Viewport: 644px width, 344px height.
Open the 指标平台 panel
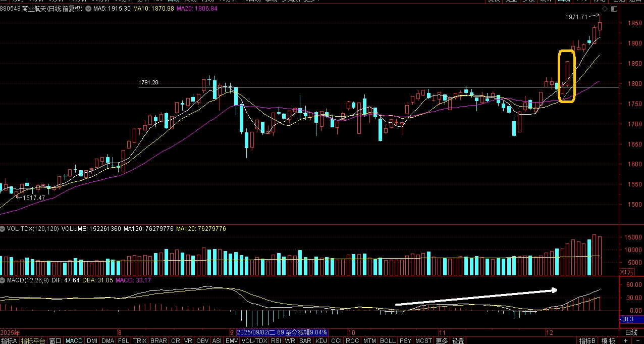(x=33, y=340)
